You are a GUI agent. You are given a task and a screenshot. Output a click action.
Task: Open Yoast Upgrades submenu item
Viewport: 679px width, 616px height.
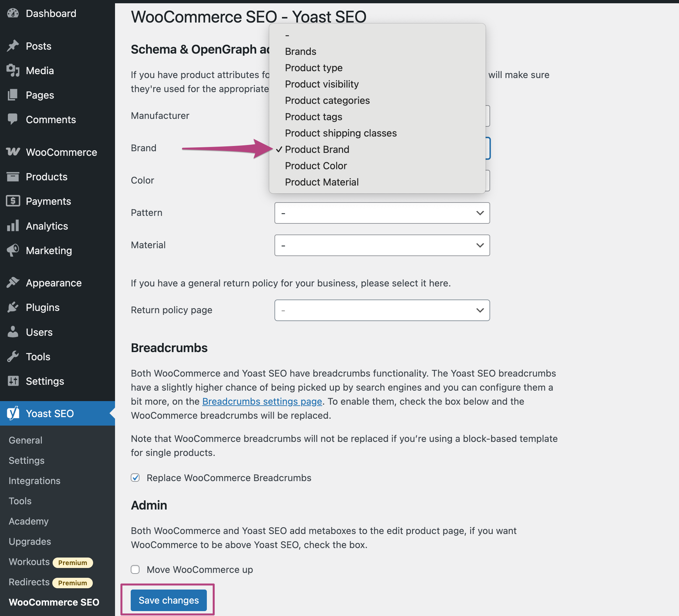30,541
